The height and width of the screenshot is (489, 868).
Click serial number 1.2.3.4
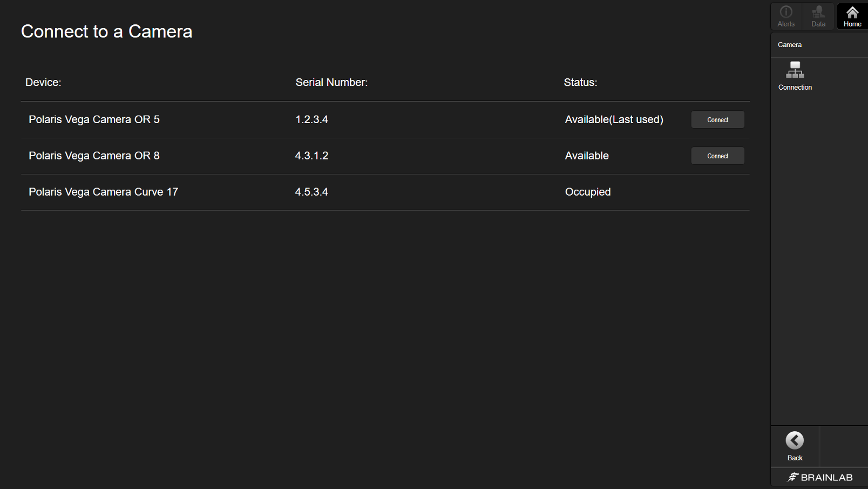311,119
